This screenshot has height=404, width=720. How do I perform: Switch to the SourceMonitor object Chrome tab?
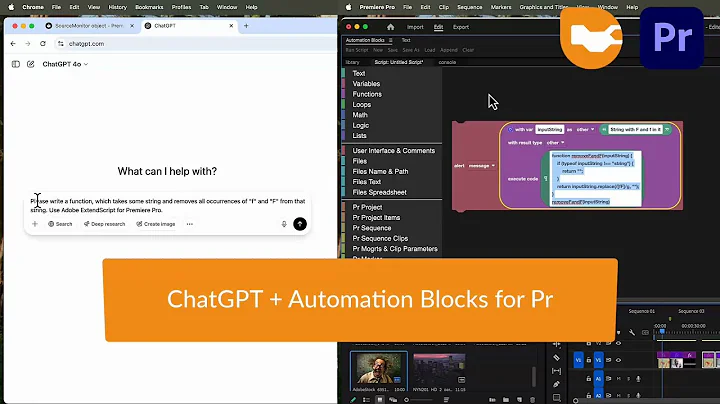pyautogui.click(x=90, y=26)
